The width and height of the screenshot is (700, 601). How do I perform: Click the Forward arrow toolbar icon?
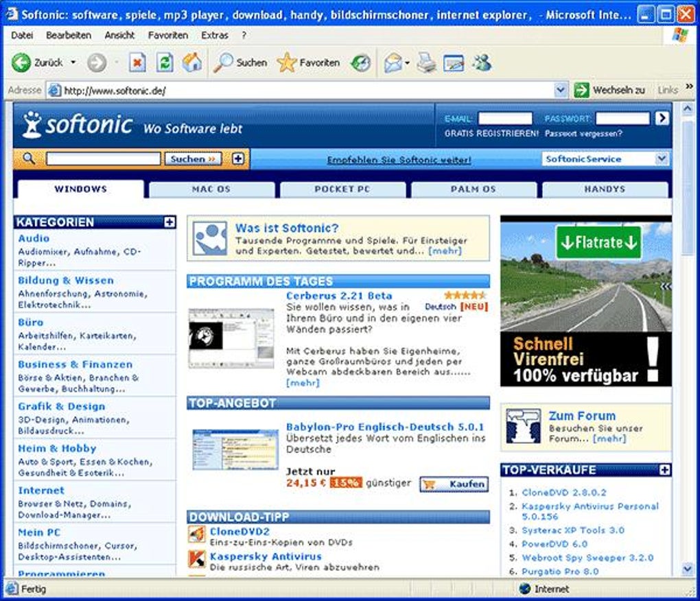point(97,62)
